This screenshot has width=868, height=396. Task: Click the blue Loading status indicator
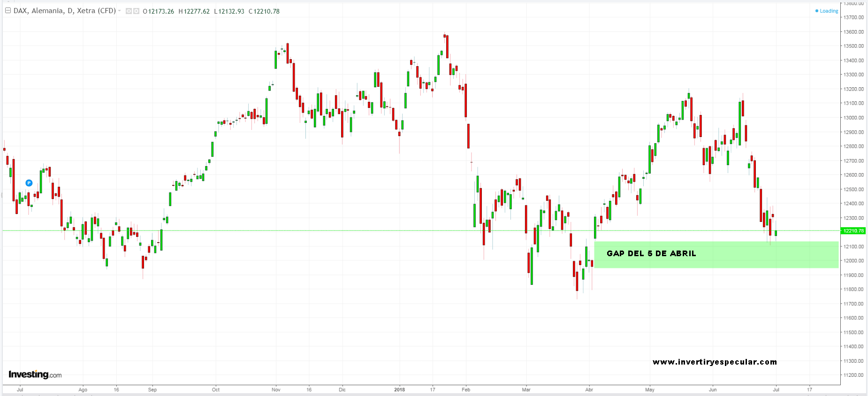pyautogui.click(x=827, y=11)
